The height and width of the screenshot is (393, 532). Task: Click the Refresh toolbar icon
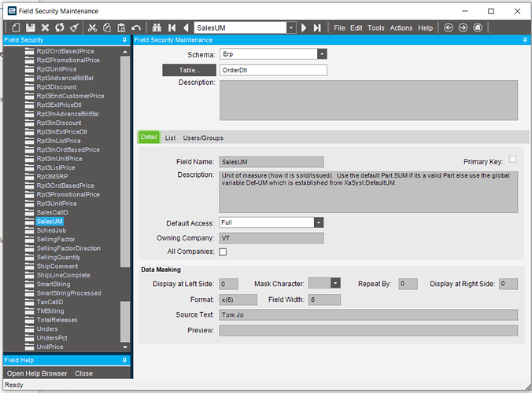[60, 28]
